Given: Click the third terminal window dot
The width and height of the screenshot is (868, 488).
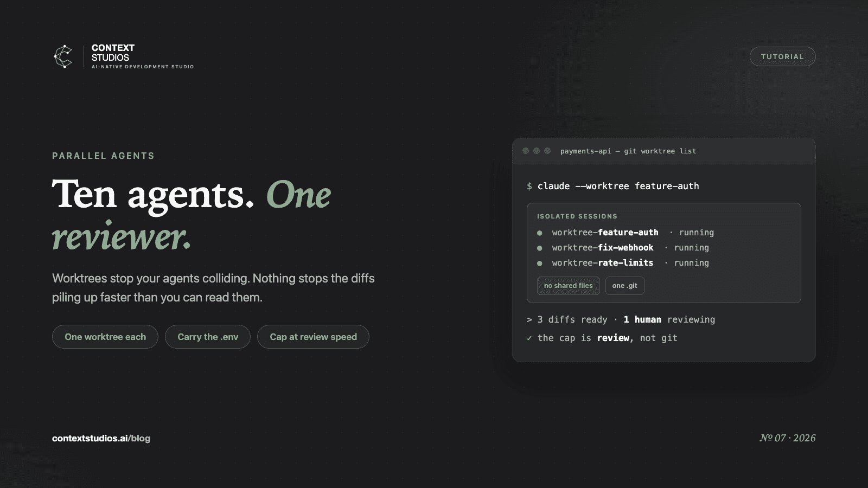Looking at the screenshot, I should pos(547,151).
